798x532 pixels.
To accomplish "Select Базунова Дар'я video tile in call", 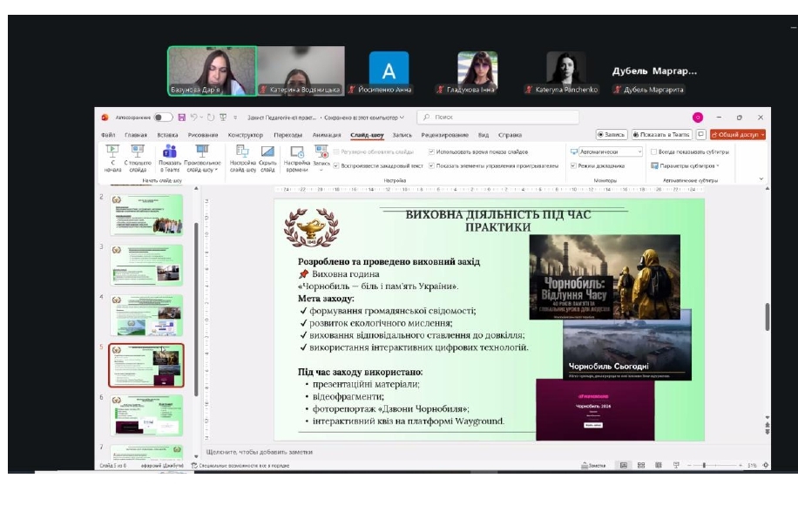I will (x=213, y=71).
